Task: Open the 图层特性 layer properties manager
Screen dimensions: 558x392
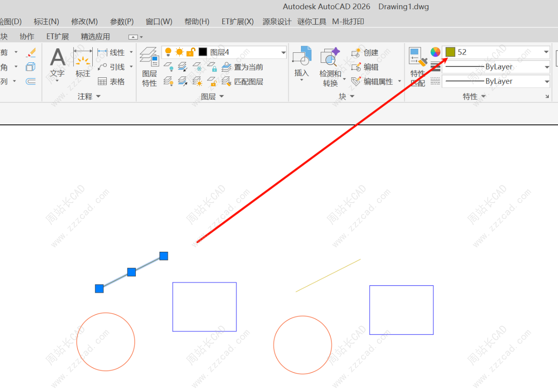Action: click(x=149, y=66)
